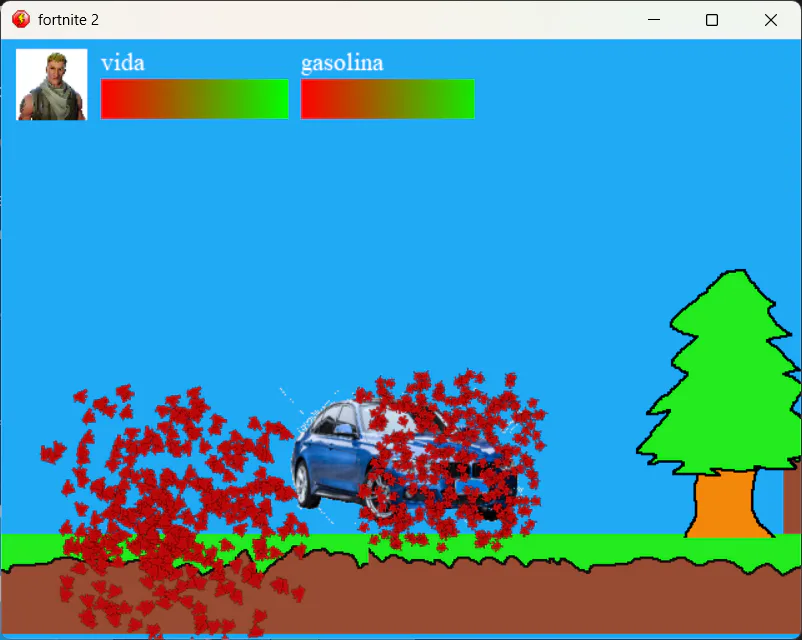
Task: Click the 'fortnite 2' window title
Action: 69,20
